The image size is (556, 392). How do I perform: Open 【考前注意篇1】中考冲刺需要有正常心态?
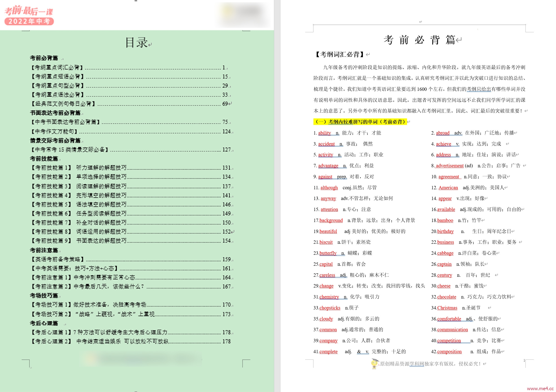(x=131, y=278)
